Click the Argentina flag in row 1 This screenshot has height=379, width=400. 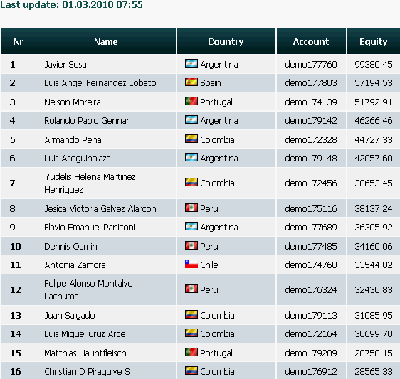[191, 63]
